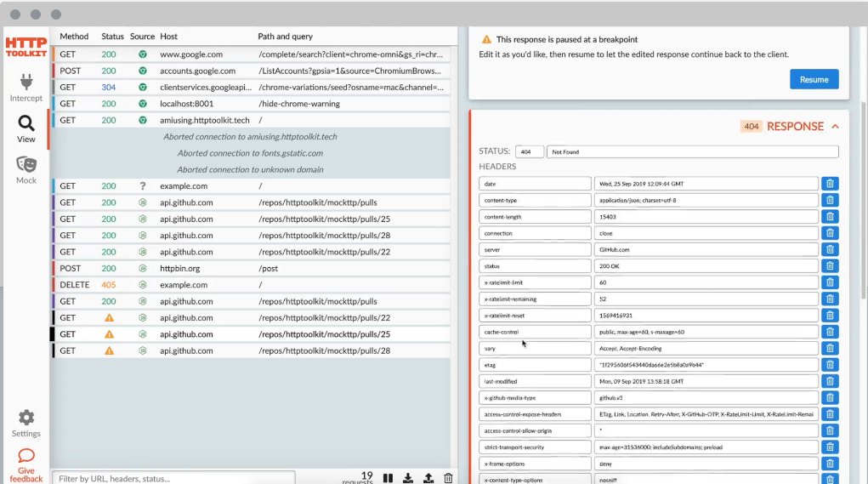Select the amiusing.httptoolkit.tech request
Screen dimensions: 868x484
[x=252, y=120]
